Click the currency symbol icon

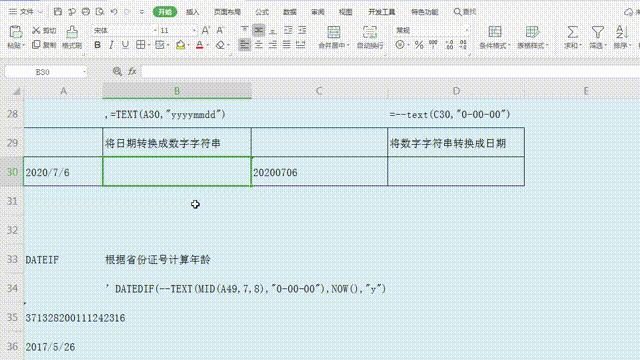[x=400, y=45]
